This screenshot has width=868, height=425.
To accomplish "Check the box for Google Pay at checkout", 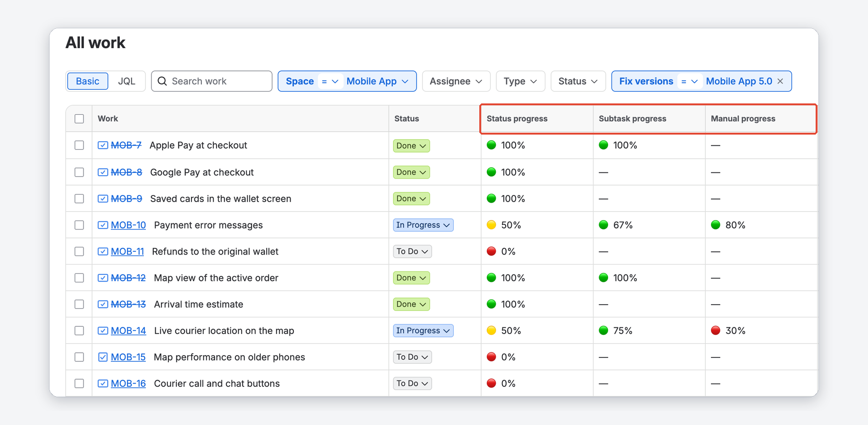I will (79, 172).
